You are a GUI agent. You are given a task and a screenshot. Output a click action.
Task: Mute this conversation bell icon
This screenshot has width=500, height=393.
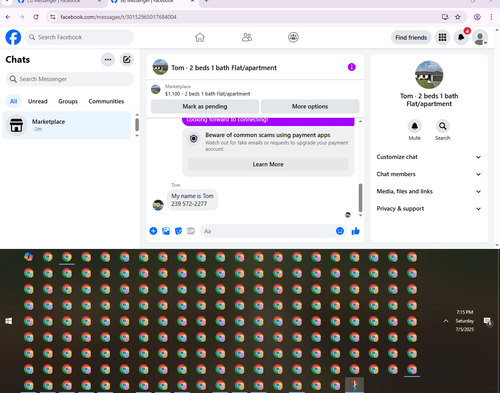click(x=414, y=126)
